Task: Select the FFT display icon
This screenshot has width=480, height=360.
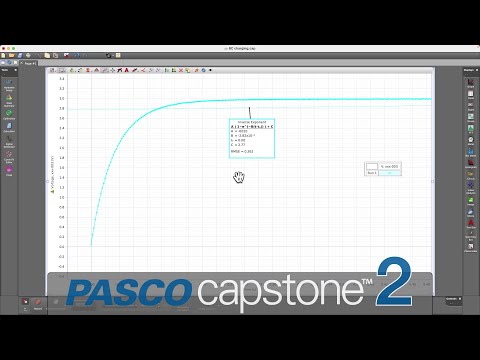Action: point(471,129)
